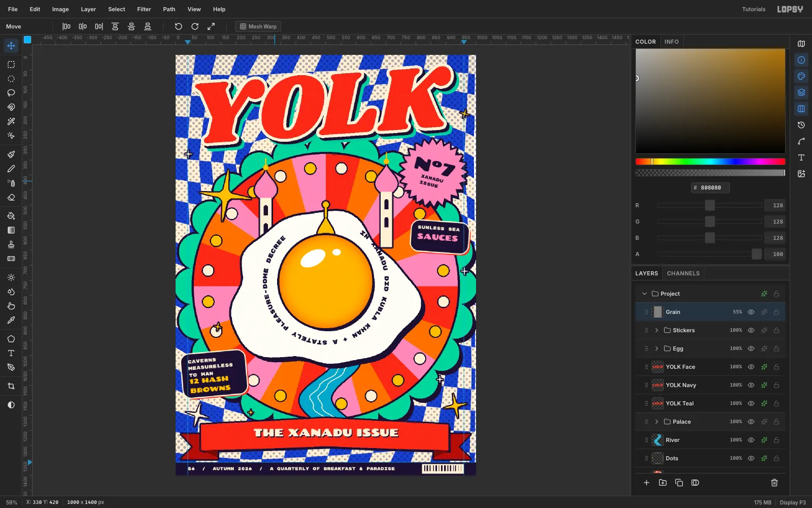Expand the Palace group
Screen dimensions: 812x508
point(657,422)
